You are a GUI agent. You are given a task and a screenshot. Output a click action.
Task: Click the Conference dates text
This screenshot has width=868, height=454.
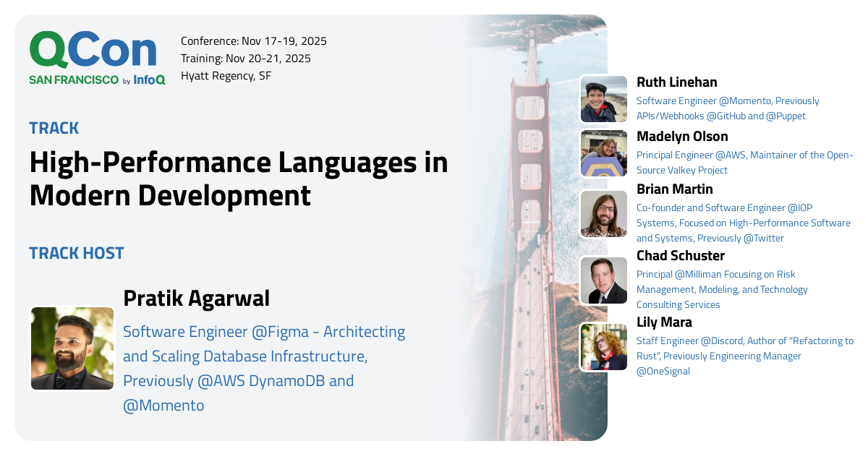(x=252, y=41)
